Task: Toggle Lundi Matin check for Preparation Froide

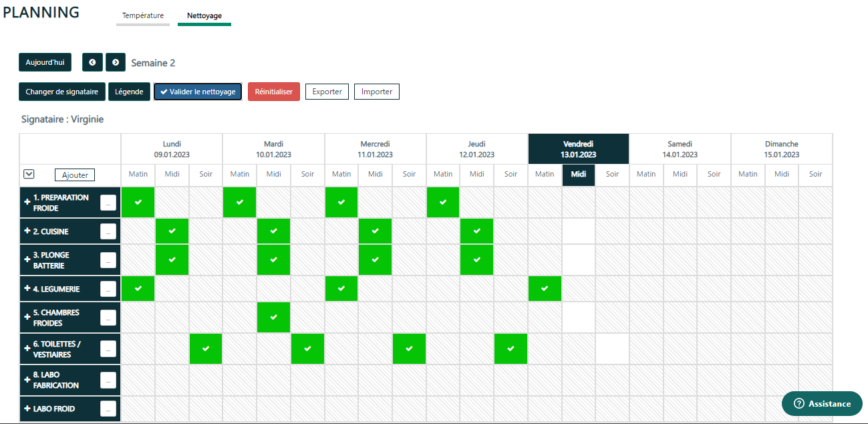Action: [x=138, y=203]
